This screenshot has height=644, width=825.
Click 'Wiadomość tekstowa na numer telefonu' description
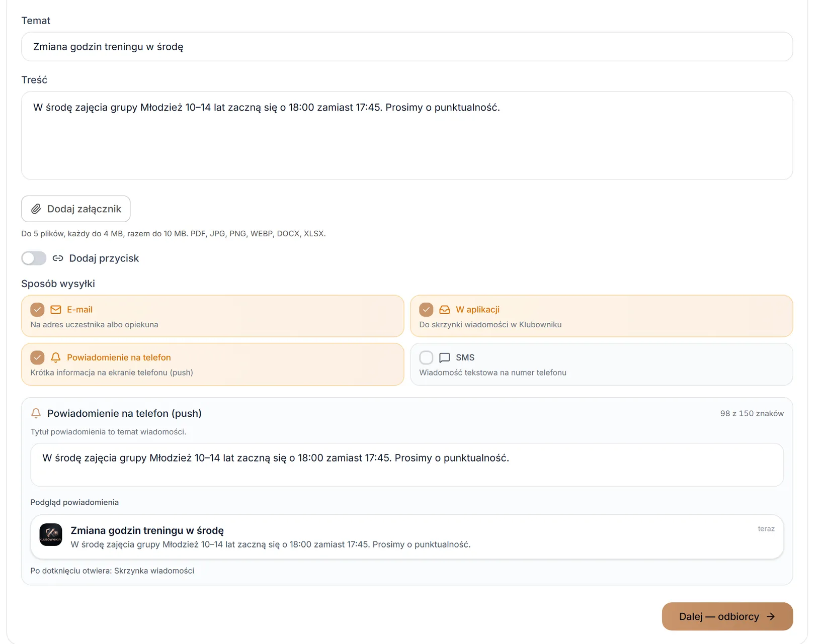point(493,373)
